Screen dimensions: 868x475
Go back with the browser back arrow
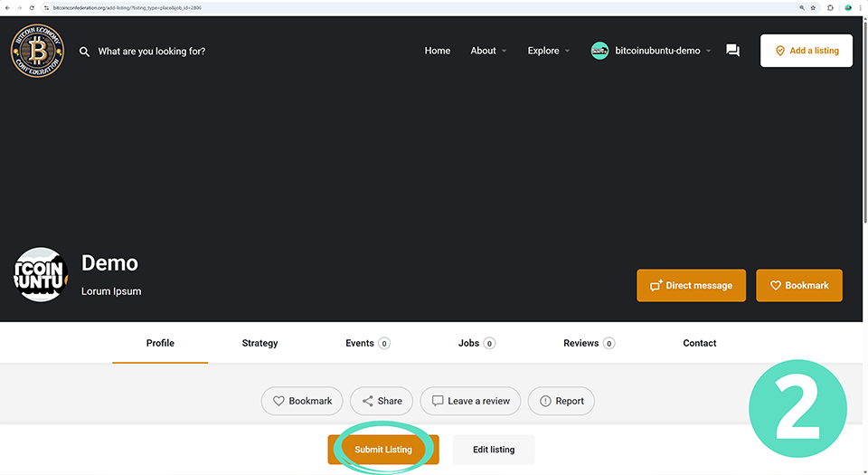click(x=7, y=7)
